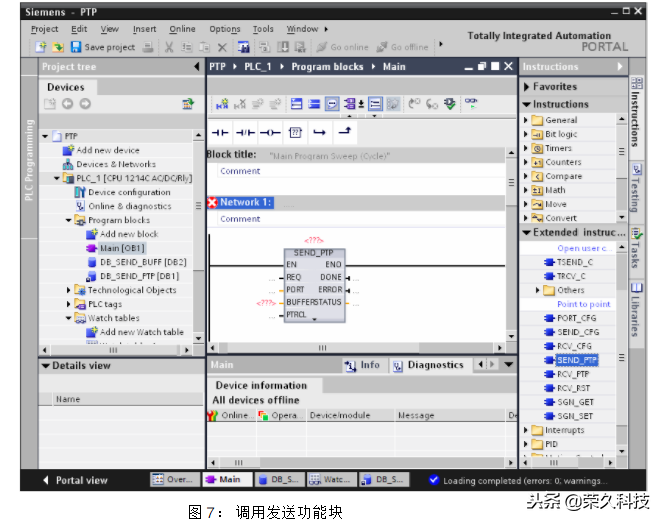Click Go online in the toolbar
Screen dimensions: 664x524
343,47
